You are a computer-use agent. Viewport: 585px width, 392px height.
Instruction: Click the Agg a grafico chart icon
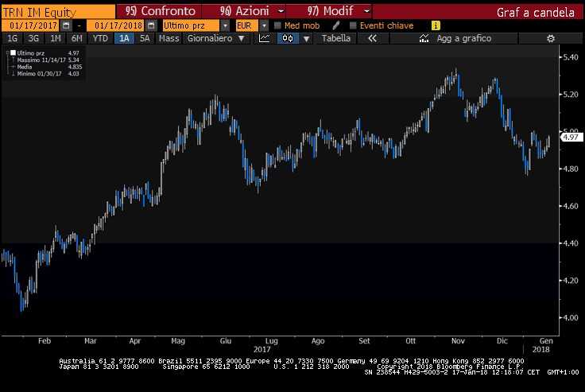point(424,38)
